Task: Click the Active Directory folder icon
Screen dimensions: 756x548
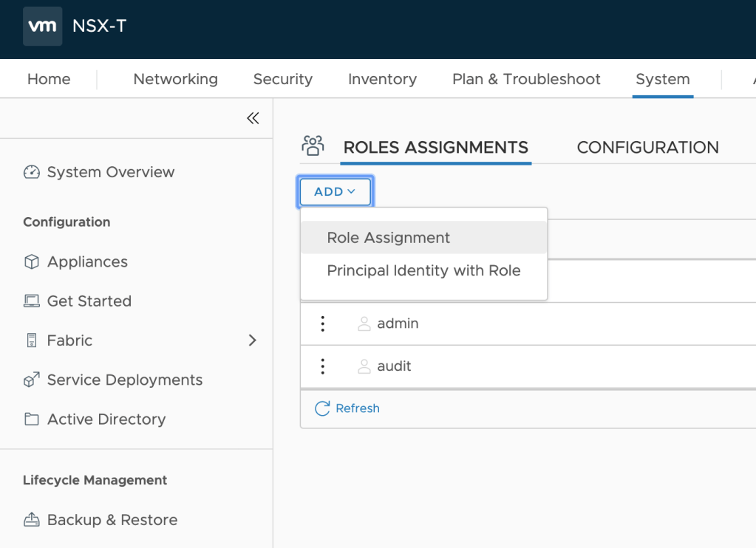Action: tap(31, 419)
